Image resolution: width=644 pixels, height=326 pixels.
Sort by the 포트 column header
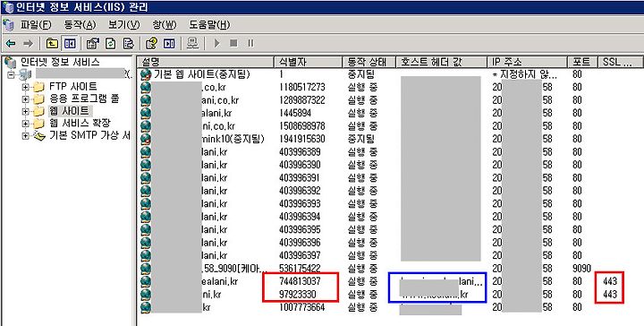coord(582,62)
